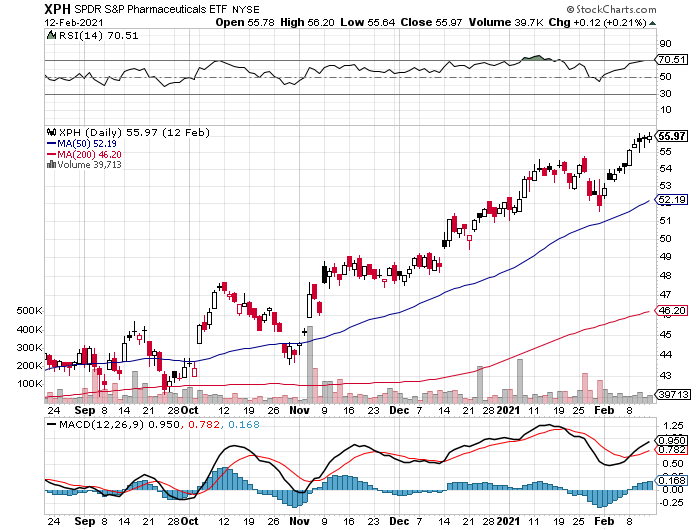
Task: Click the MA(50) 52.19 legend text
Action: point(87,144)
